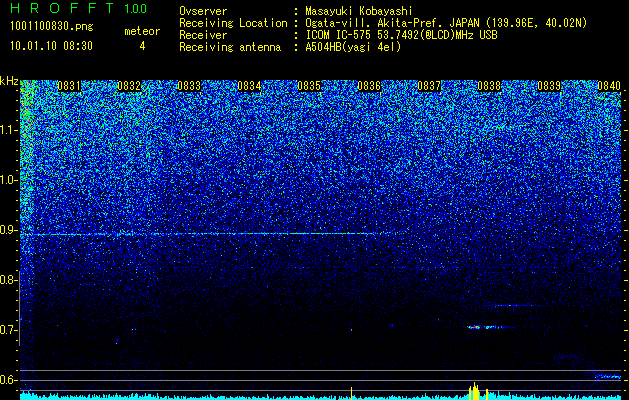
Task: Click the 0835 time marker
Action: (309, 86)
